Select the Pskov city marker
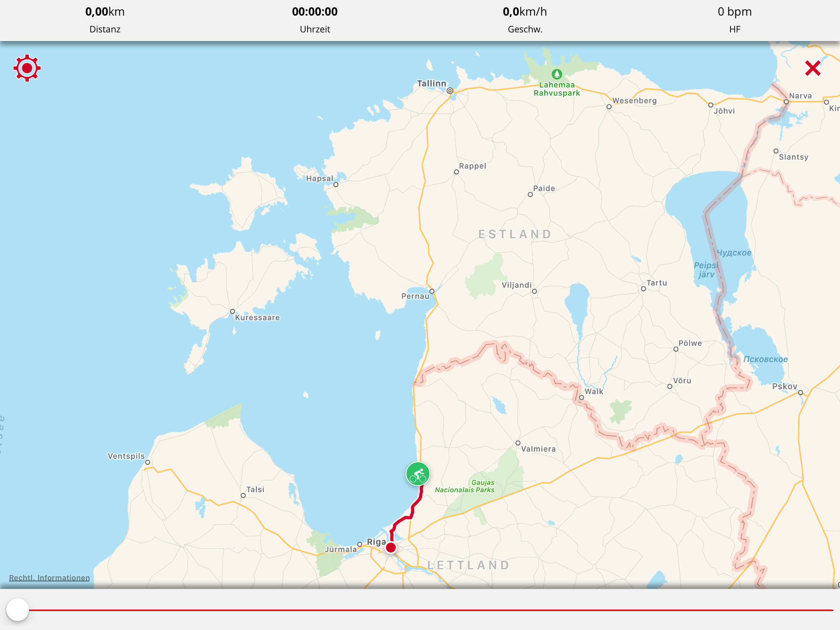 click(801, 393)
